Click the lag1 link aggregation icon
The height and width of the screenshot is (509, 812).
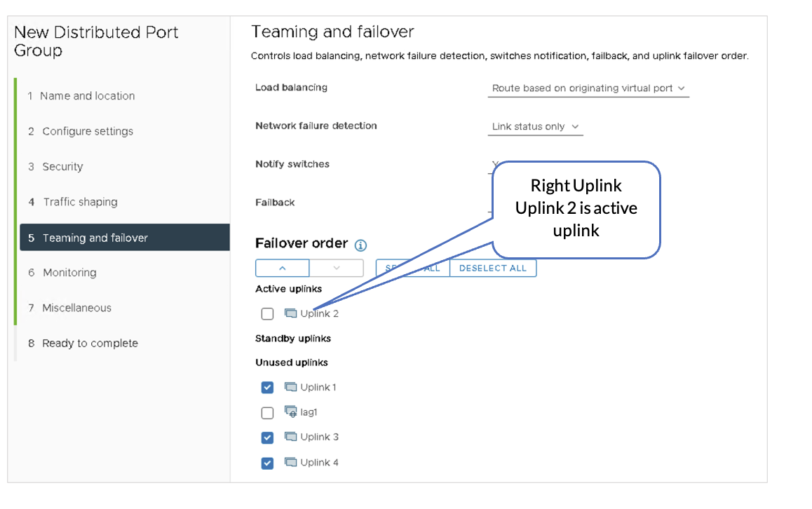coord(290,412)
